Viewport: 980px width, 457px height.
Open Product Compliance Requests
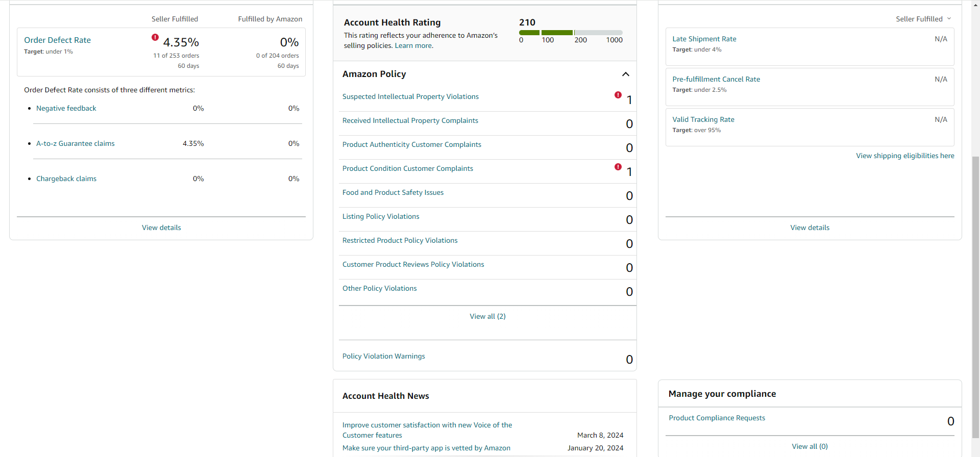(x=717, y=418)
